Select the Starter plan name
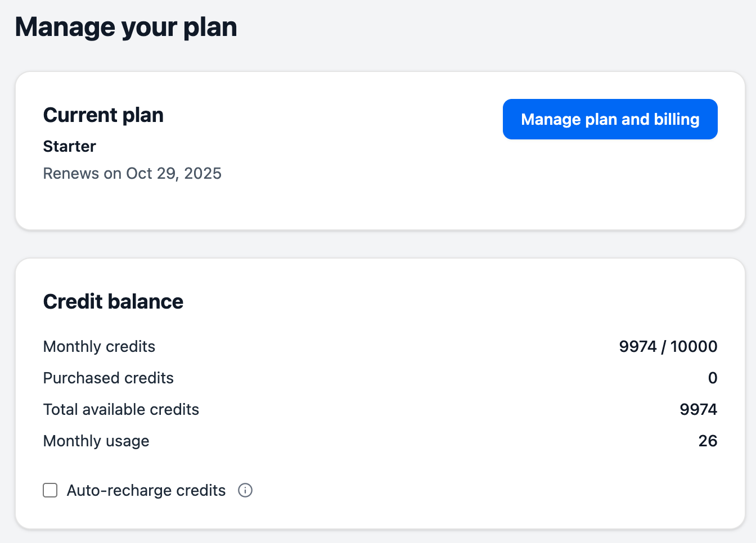The image size is (756, 543). click(69, 146)
